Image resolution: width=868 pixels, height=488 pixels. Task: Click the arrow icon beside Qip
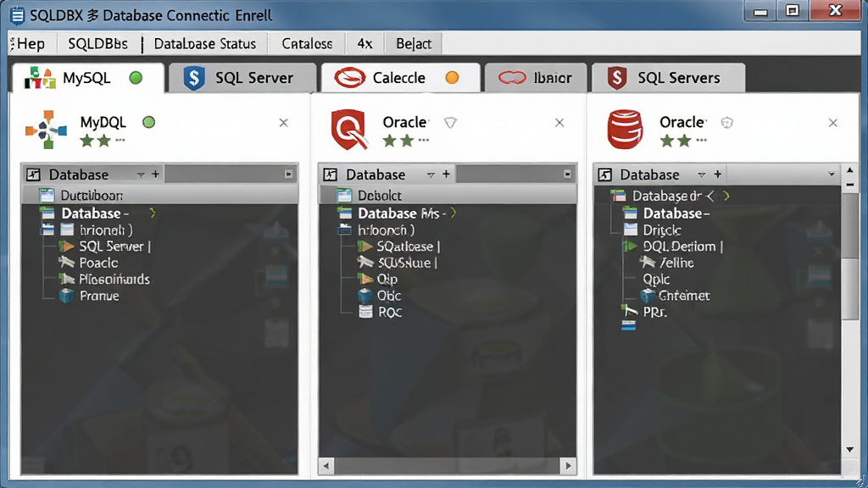364,279
